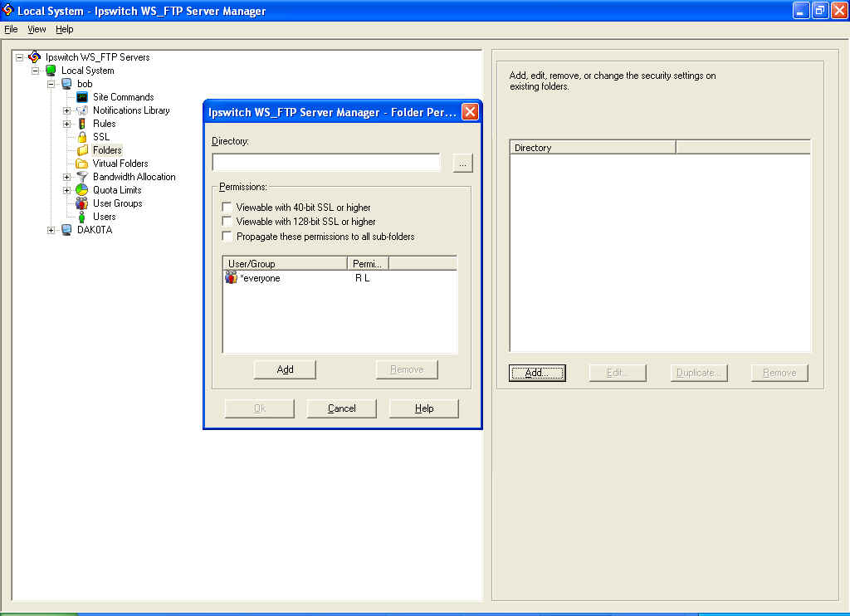Expand the Rules node
Screen dimensions: 850x616
click(x=66, y=124)
